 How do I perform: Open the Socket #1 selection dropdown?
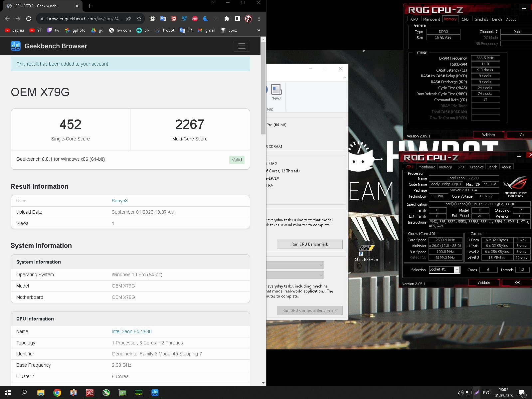pyautogui.click(x=444, y=270)
